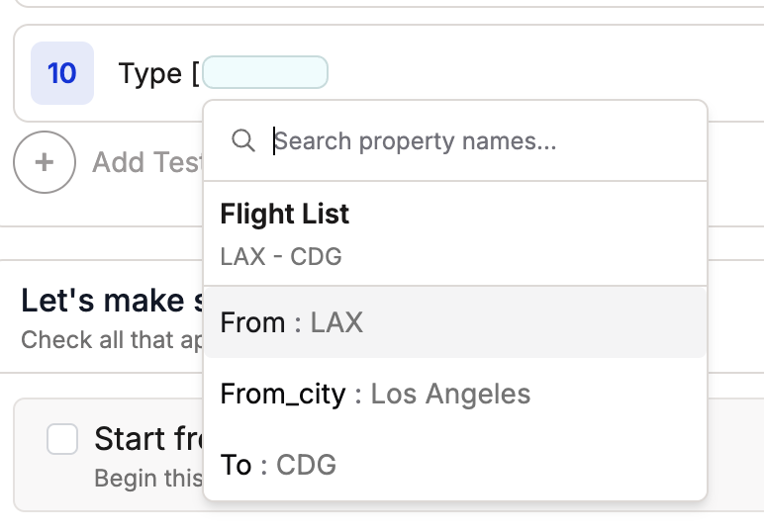Click the "Add Test" step label

point(146,162)
